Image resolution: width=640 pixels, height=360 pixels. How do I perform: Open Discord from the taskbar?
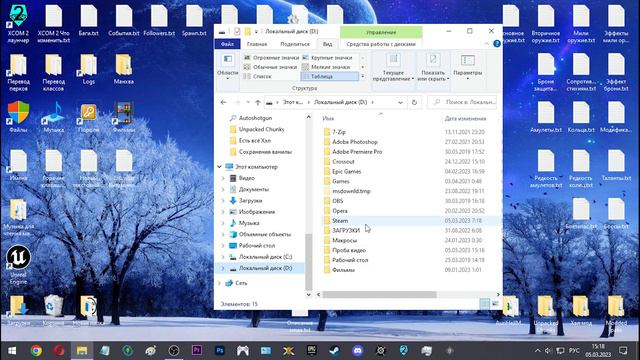point(358,351)
